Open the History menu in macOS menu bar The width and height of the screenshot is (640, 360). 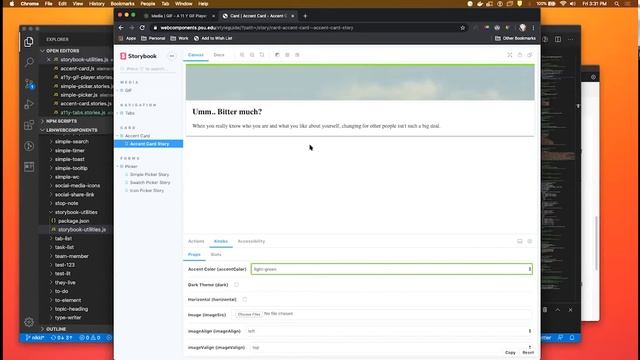97,4
